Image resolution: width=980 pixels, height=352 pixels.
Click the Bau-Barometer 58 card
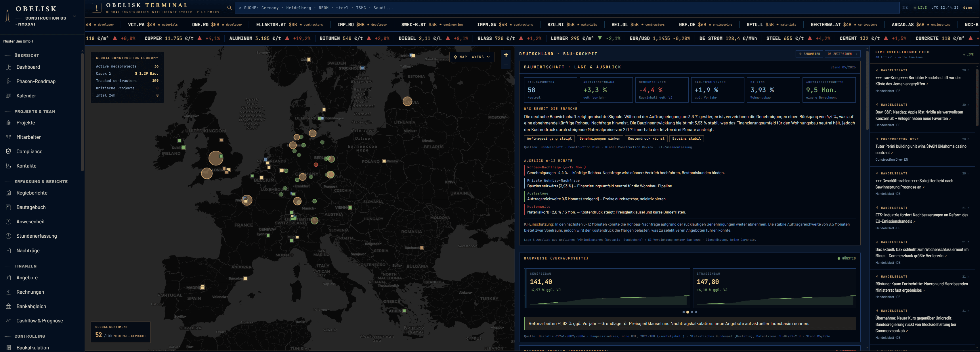click(x=550, y=90)
